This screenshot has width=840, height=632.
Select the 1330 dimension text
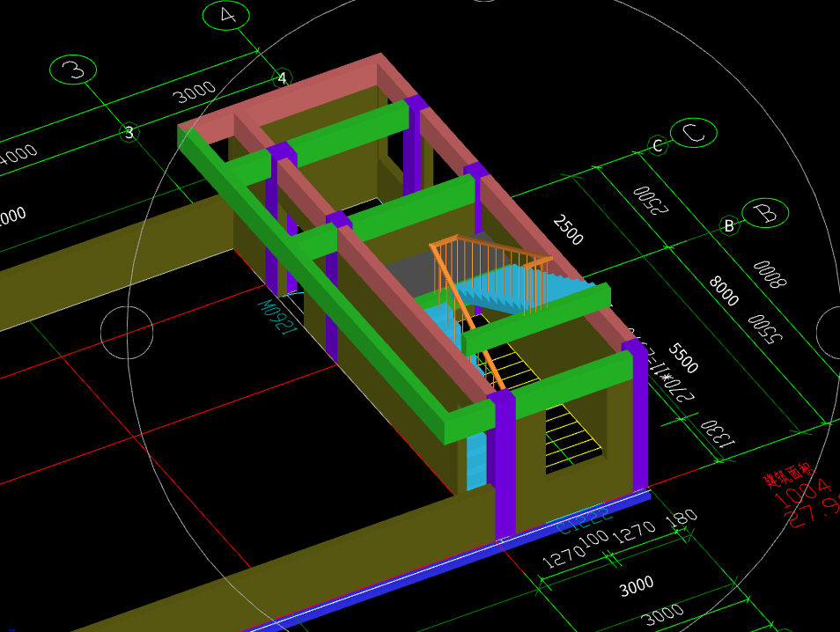coord(718,433)
